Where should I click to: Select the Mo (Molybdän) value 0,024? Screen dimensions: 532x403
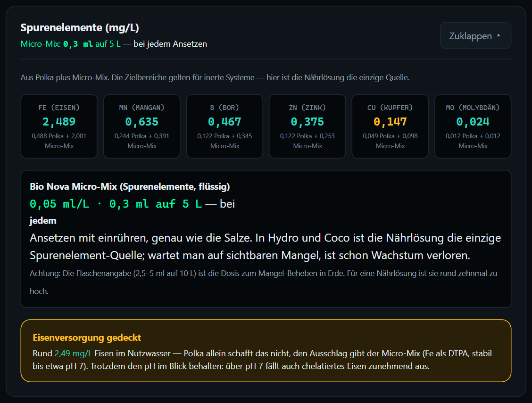point(473,122)
